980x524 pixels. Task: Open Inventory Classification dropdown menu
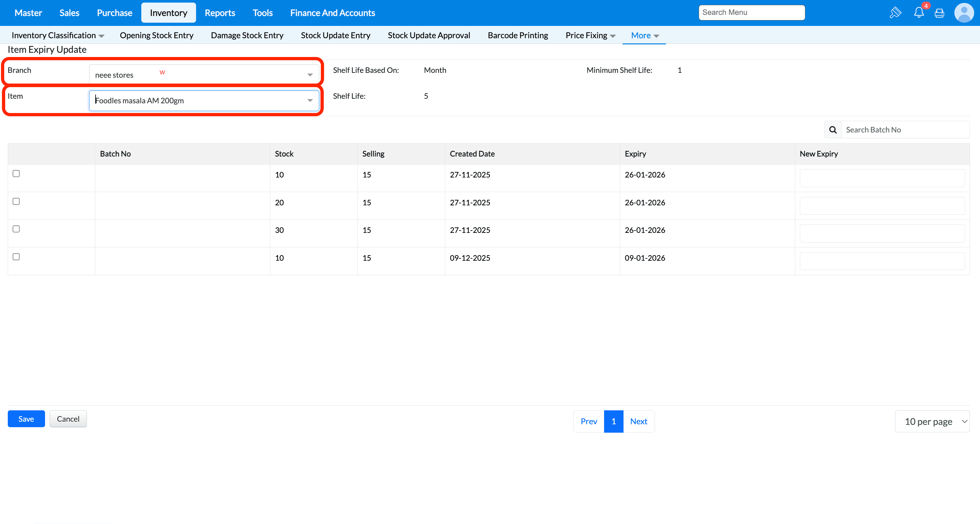click(58, 35)
